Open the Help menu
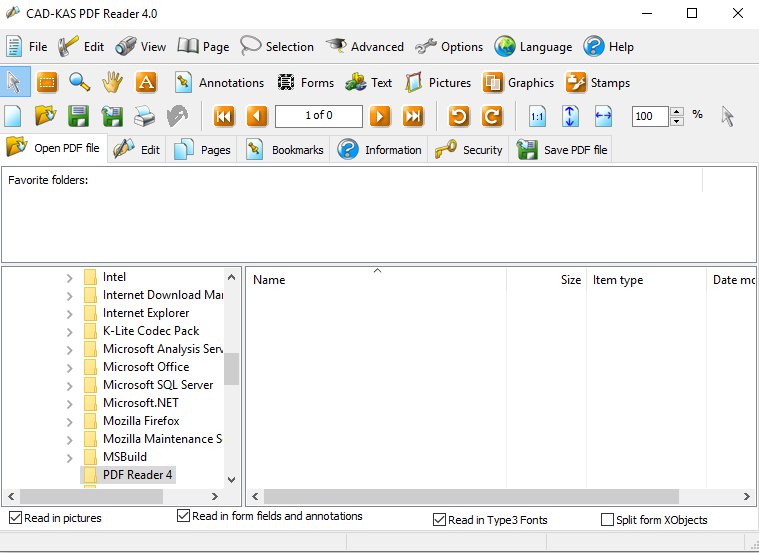This screenshot has width=759, height=553. pos(608,47)
